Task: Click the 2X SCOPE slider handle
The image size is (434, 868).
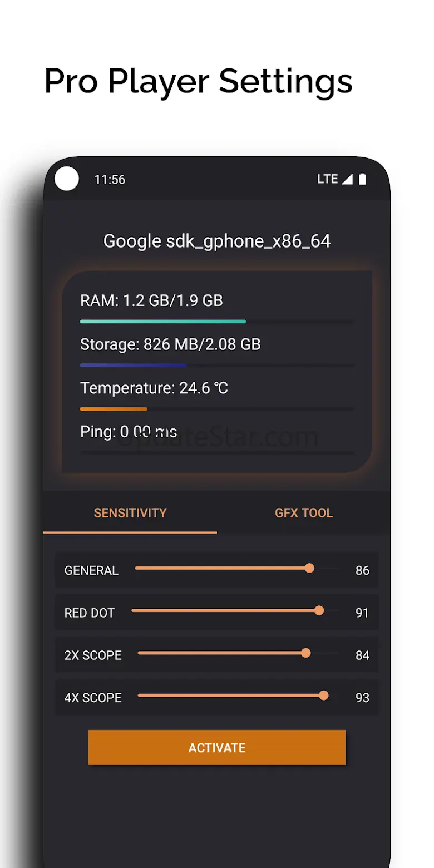Action: pyautogui.click(x=305, y=653)
